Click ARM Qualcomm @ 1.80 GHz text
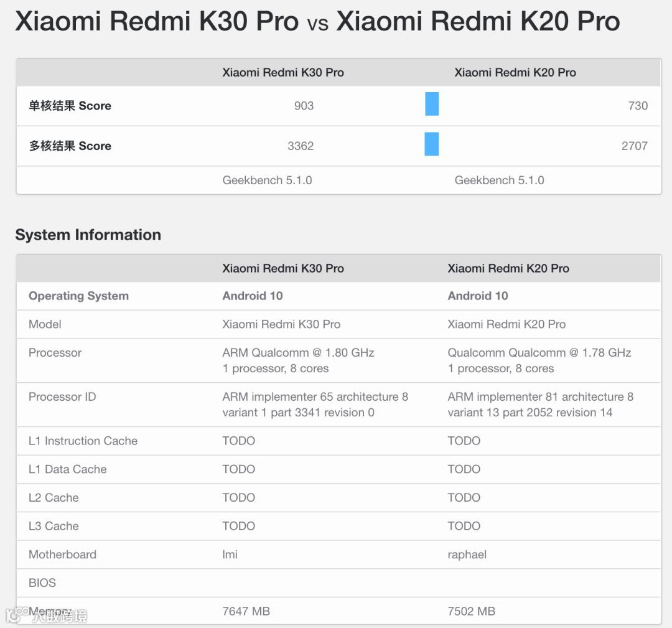This screenshot has height=628, width=672. point(298,353)
